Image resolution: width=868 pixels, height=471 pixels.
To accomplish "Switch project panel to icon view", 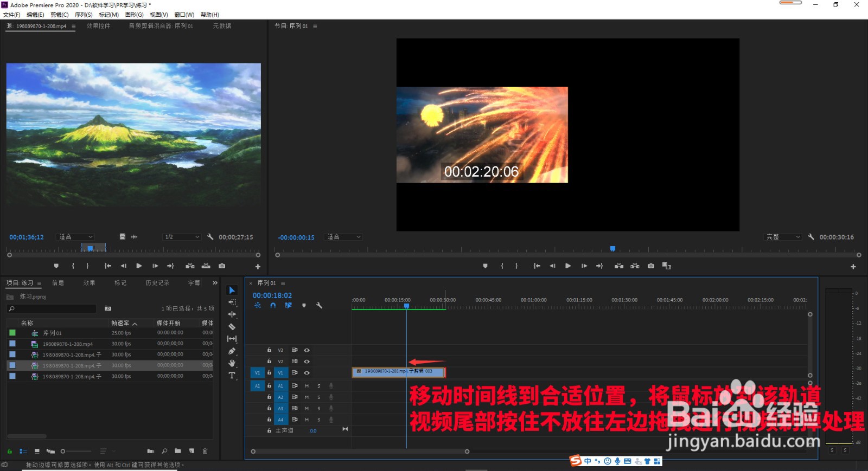I will point(37,451).
